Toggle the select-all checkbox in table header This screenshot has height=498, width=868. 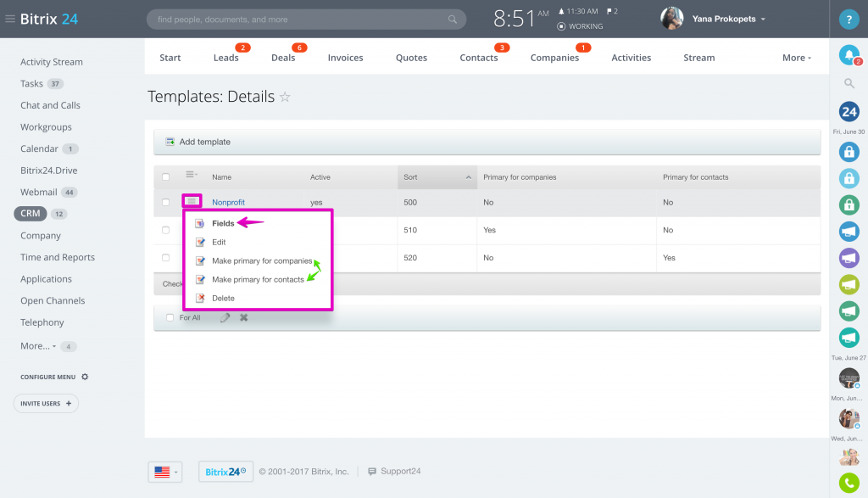tap(165, 177)
